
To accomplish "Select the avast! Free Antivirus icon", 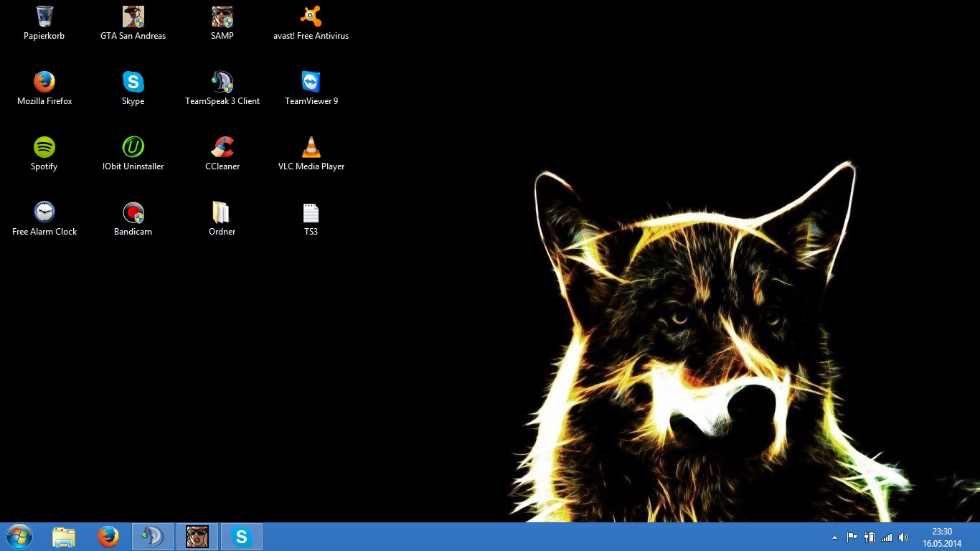I will click(311, 17).
